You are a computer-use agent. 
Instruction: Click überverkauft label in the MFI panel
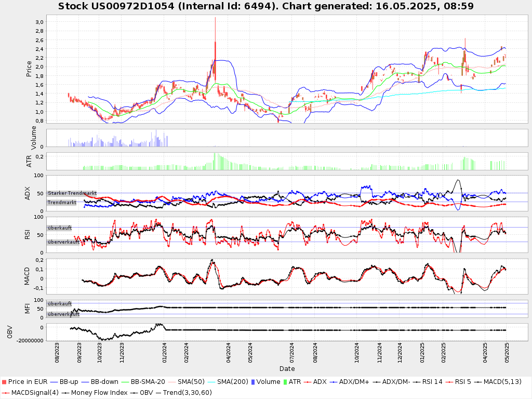pos(63,314)
